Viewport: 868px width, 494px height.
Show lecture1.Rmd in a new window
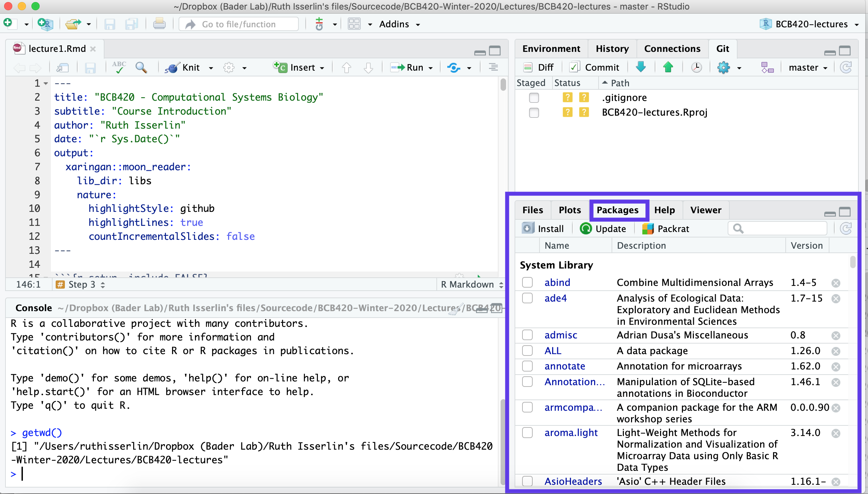tap(63, 68)
